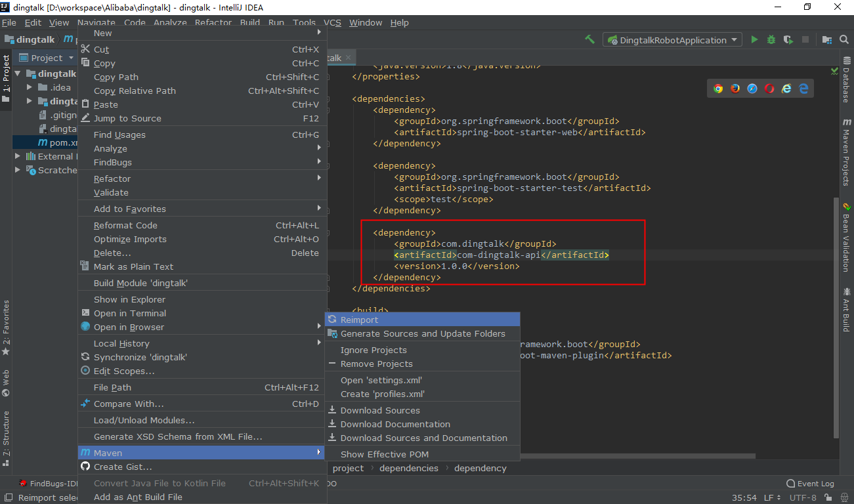This screenshot has width=854, height=504.
Task: Open the file in Opera browser icon
Action: pos(769,89)
